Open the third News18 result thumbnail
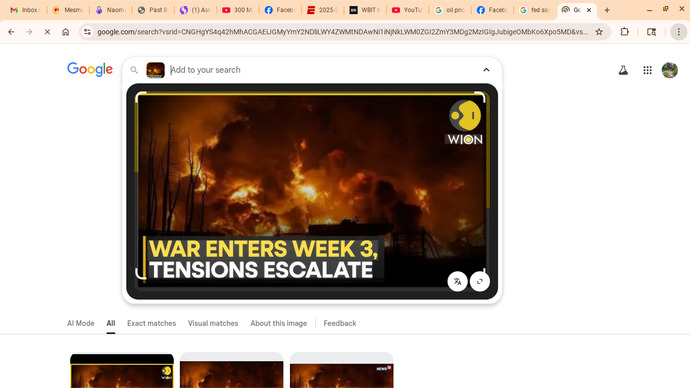The image size is (690, 388). tap(341, 371)
